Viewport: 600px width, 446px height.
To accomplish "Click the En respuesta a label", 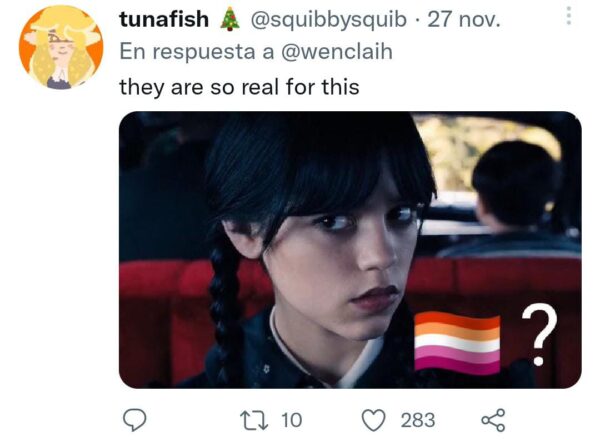I will (197, 51).
